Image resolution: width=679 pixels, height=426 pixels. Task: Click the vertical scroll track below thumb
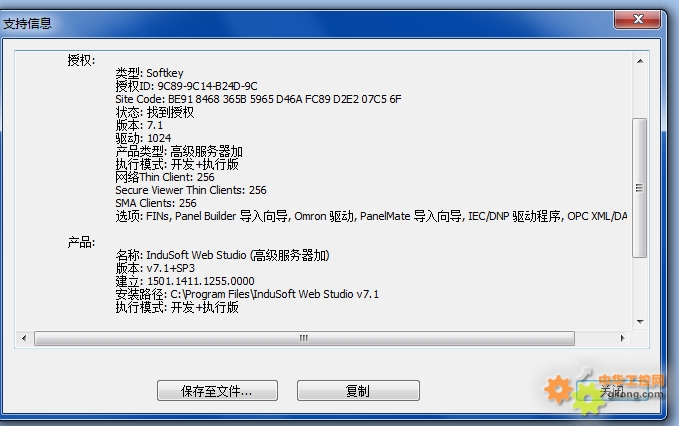(640, 286)
